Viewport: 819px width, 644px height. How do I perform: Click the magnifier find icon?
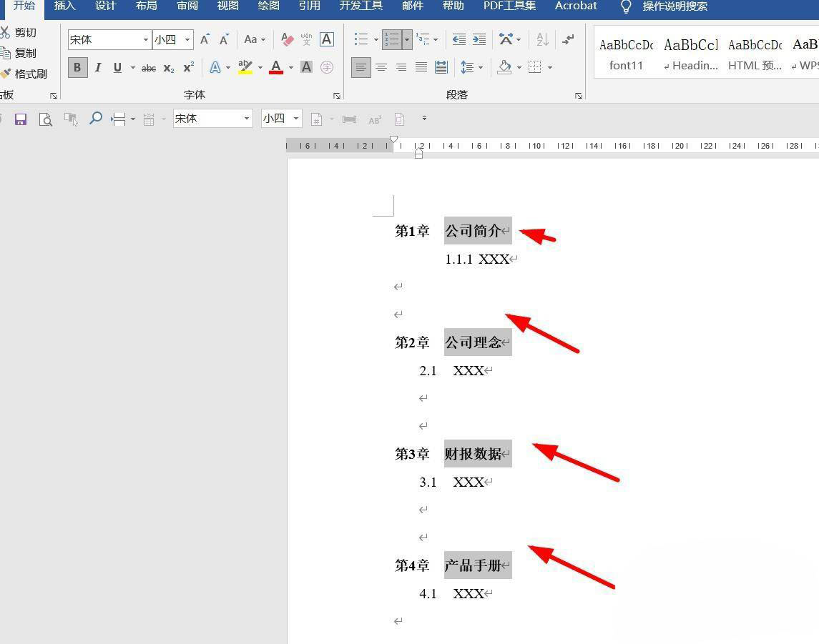click(96, 119)
